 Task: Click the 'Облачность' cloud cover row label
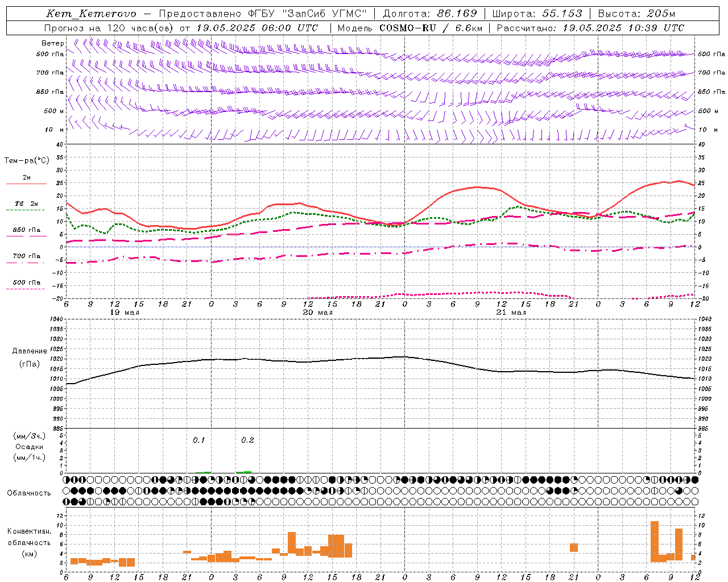pyautogui.click(x=29, y=493)
